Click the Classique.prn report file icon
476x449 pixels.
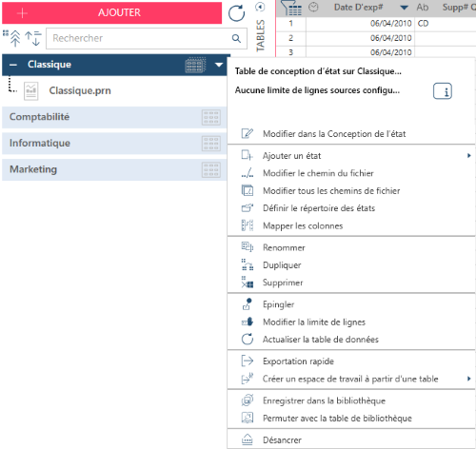pyautogui.click(x=31, y=91)
